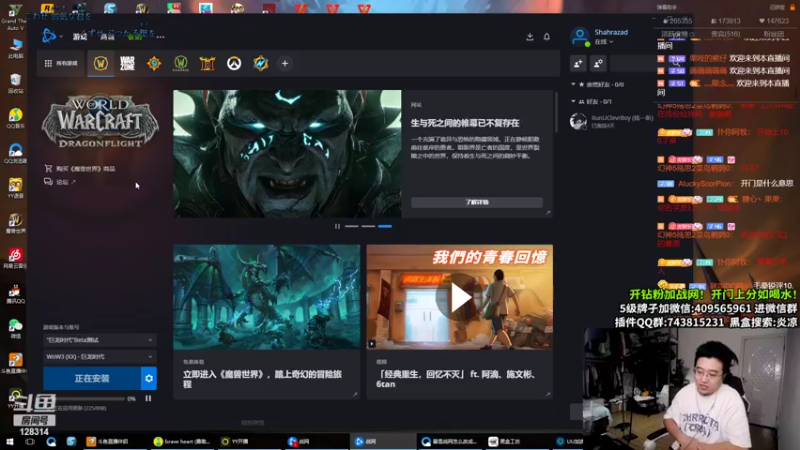Open the 腾讯QQ desktop icon
The image size is (800, 450).
pos(15,294)
